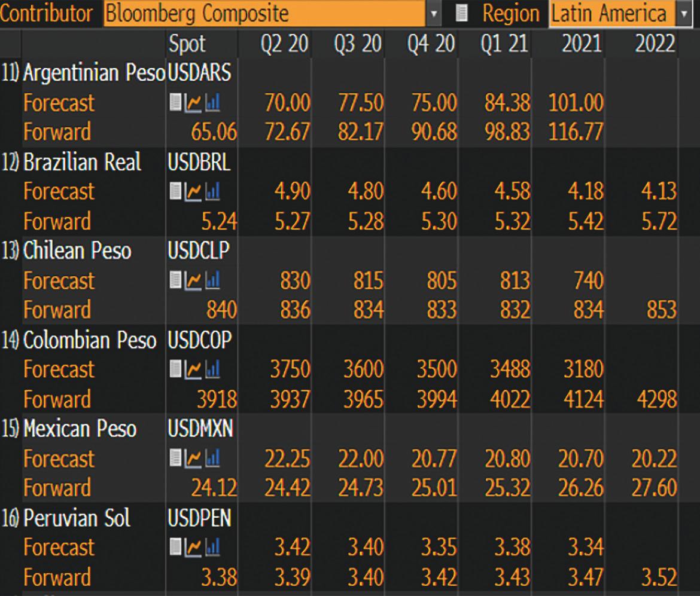Viewport: 700px width, 596px height.
Task: Expand the Region dropdown arrow
Action: coord(684,13)
